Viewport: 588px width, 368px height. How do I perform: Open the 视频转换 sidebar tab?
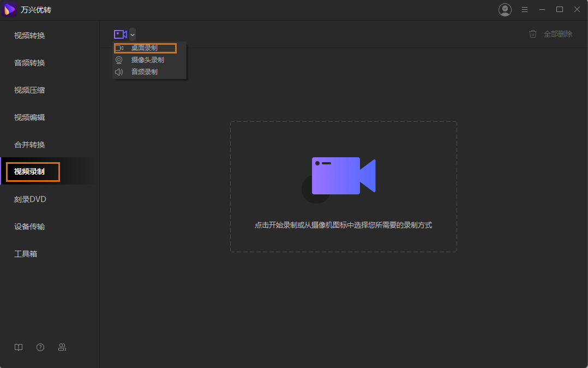[x=29, y=35]
